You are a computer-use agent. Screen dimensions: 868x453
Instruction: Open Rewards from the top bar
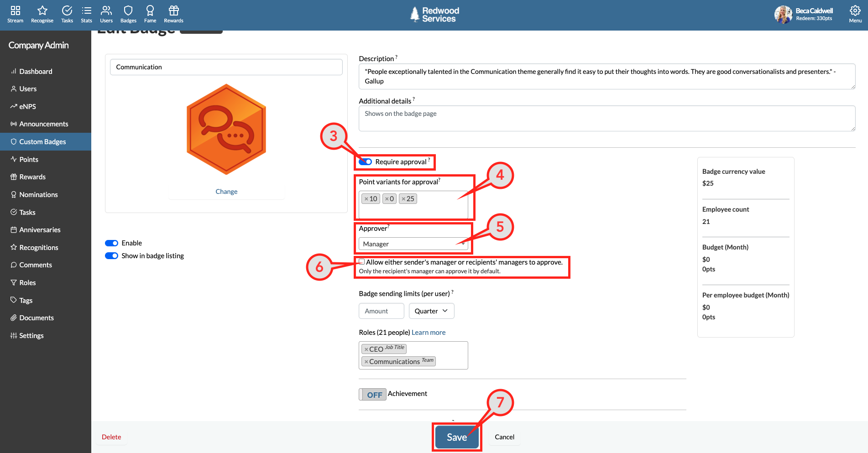[173, 14]
